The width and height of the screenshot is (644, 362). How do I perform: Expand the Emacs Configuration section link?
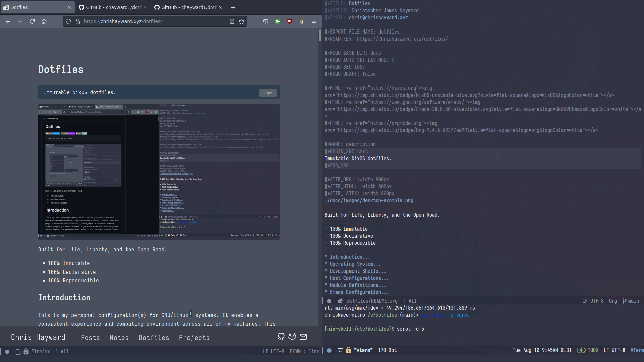[359, 292]
